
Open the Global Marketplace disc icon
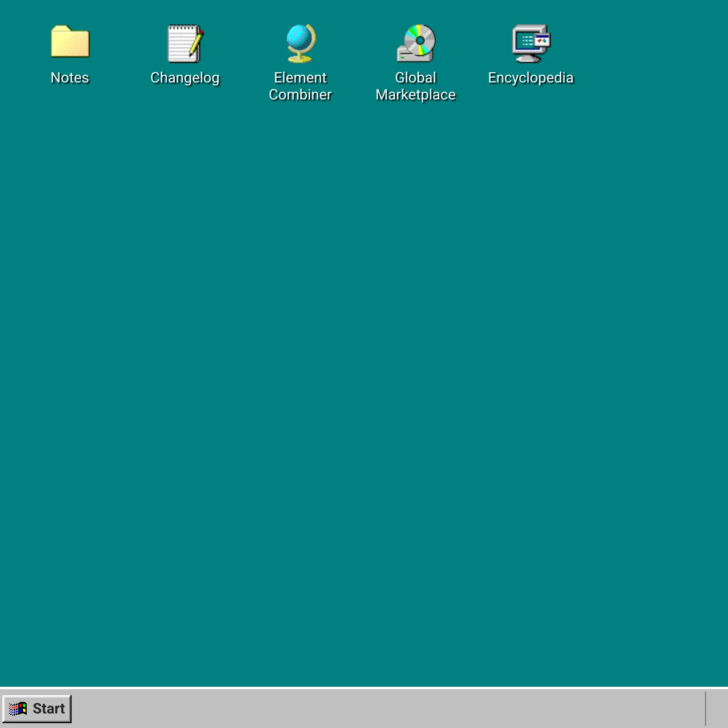pyautogui.click(x=416, y=43)
